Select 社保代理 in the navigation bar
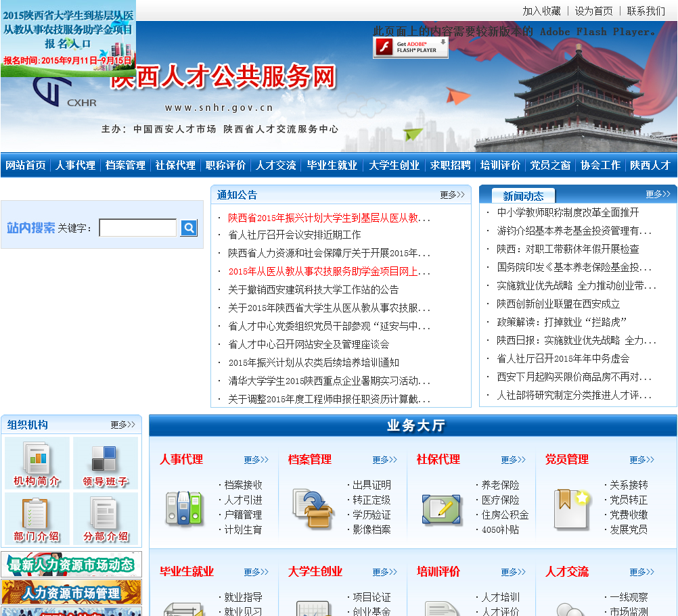Viewport: 678px width, 616px height. [x=175, y=165]
